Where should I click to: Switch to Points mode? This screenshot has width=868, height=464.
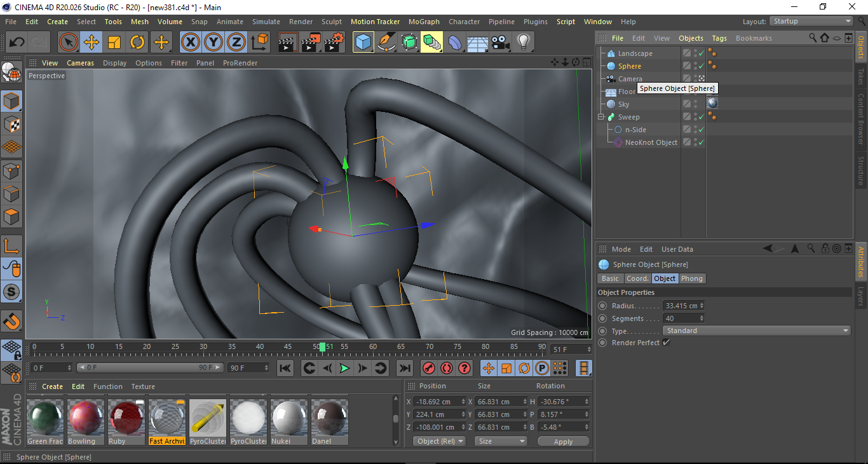pyautogui.click(x=11, y=170)
